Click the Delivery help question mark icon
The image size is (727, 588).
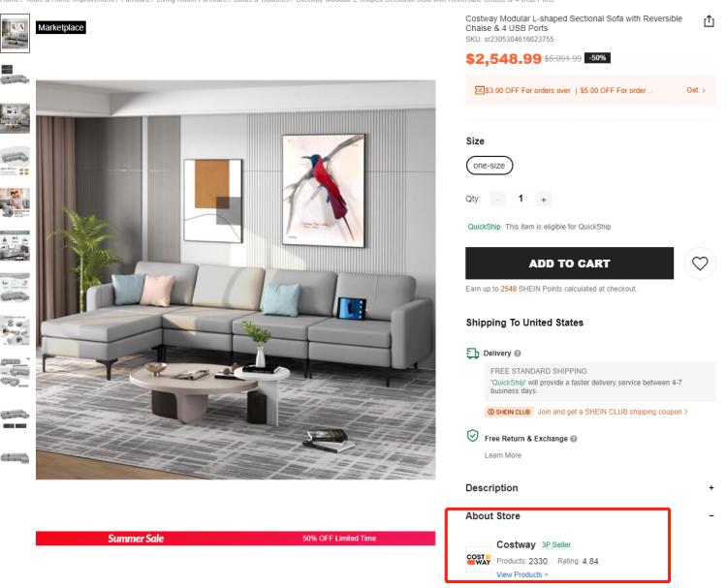tap(518, 353)
